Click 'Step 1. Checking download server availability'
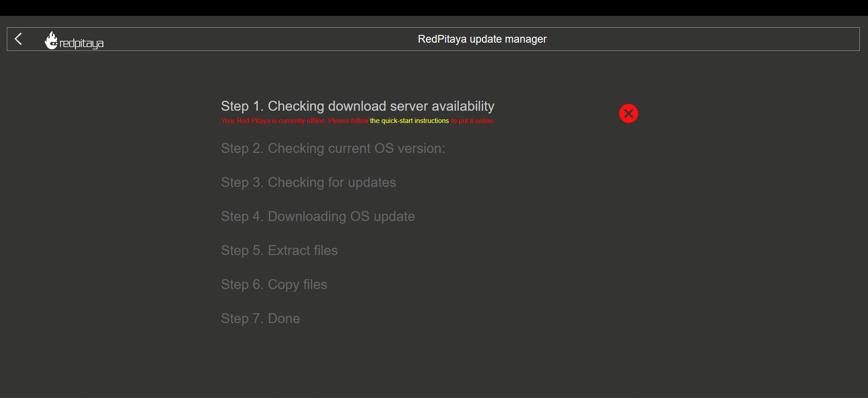 pos(358,106)
